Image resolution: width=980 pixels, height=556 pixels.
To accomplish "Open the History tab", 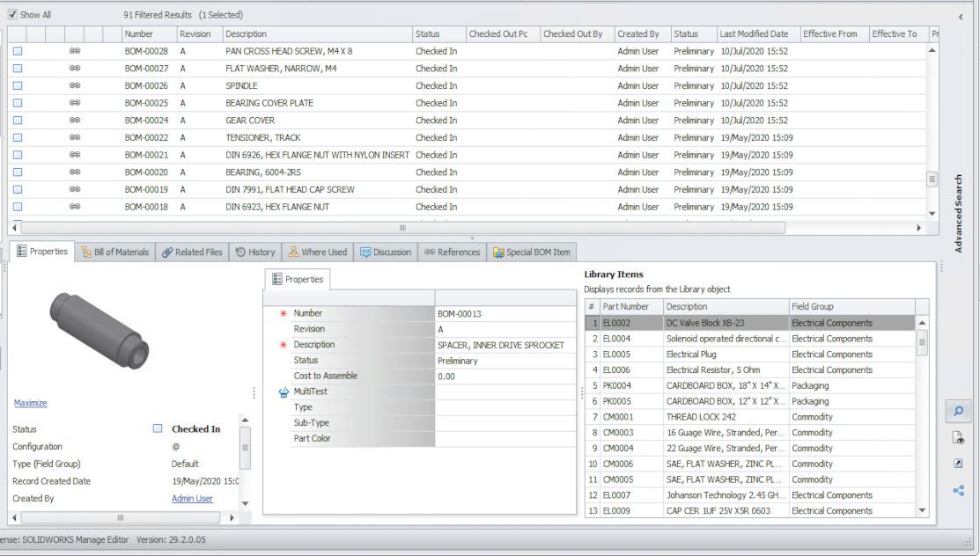I will [x=255, y=252].
